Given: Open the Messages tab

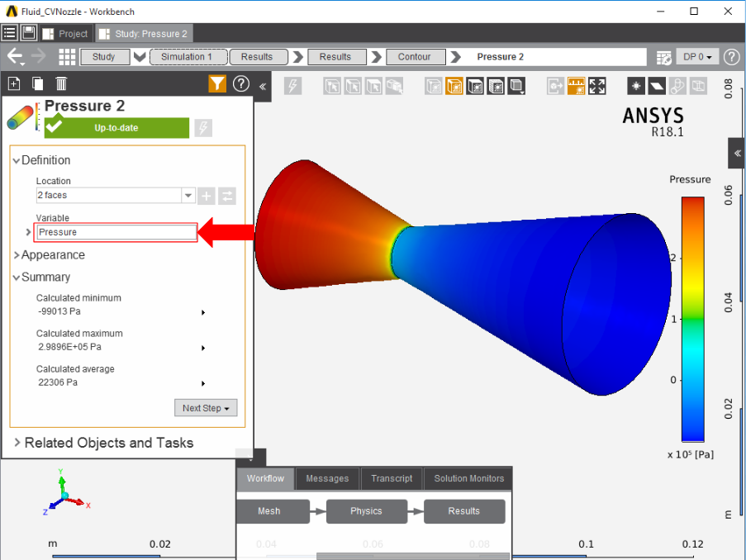Looking at the screenshot, I should (x=327, y=478).
